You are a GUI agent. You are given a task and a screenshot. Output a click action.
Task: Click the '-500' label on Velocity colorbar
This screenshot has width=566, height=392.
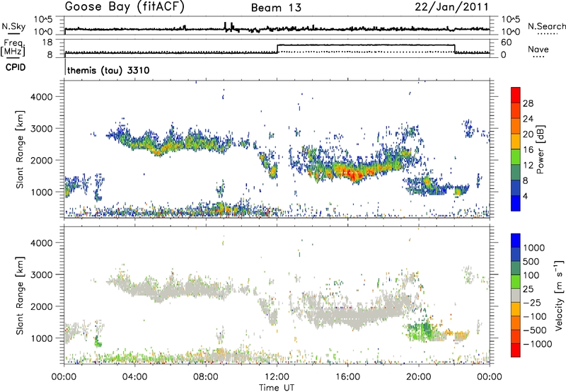click(x=535, y=330)
